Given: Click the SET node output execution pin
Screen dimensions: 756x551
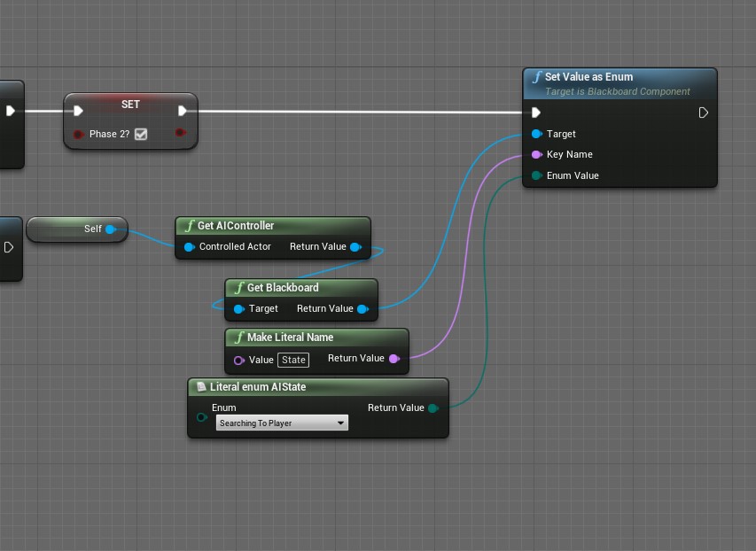Looking at the screenshot, I should click(x=183, y=111).
